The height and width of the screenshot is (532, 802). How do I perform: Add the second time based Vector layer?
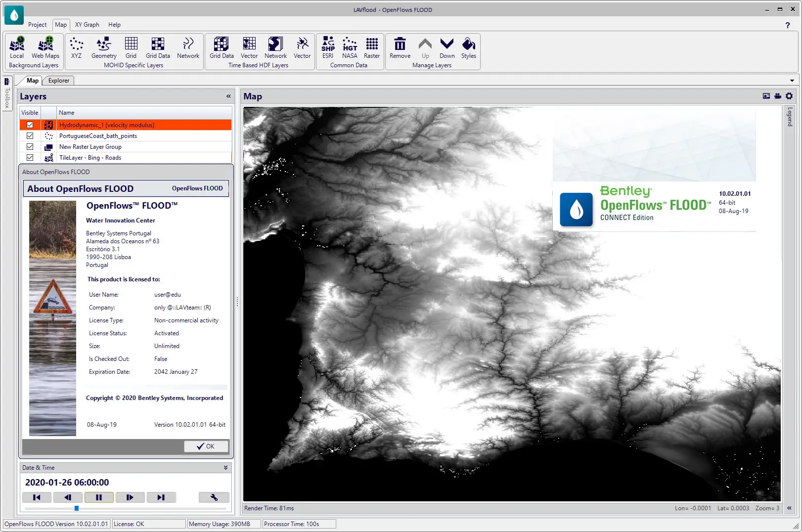(302, 48)
